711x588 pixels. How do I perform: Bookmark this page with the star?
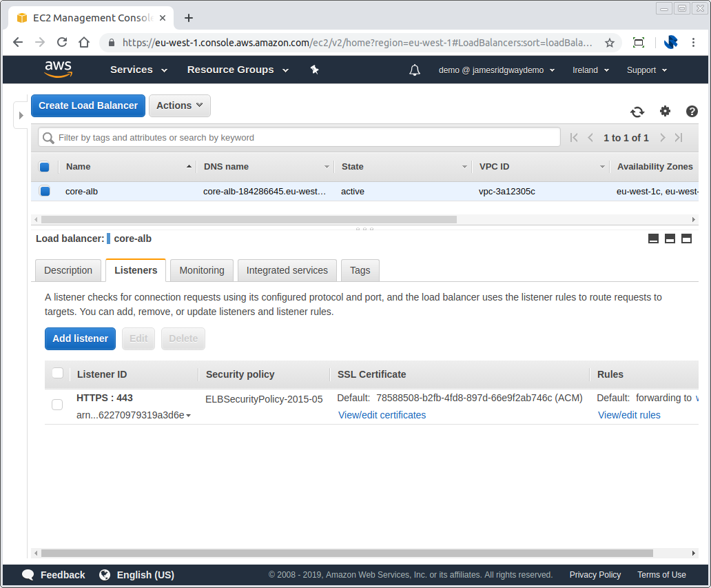click(x=610, y=43)
